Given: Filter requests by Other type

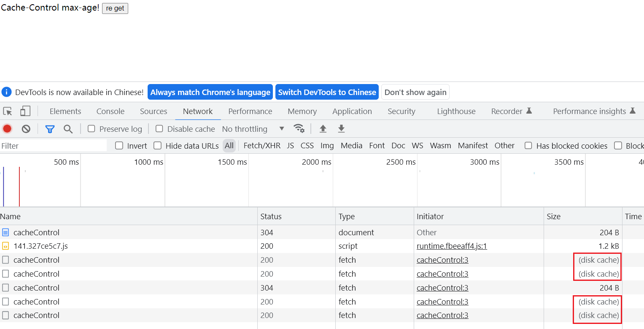Looking at the screenshot, I should pos(504,146).
